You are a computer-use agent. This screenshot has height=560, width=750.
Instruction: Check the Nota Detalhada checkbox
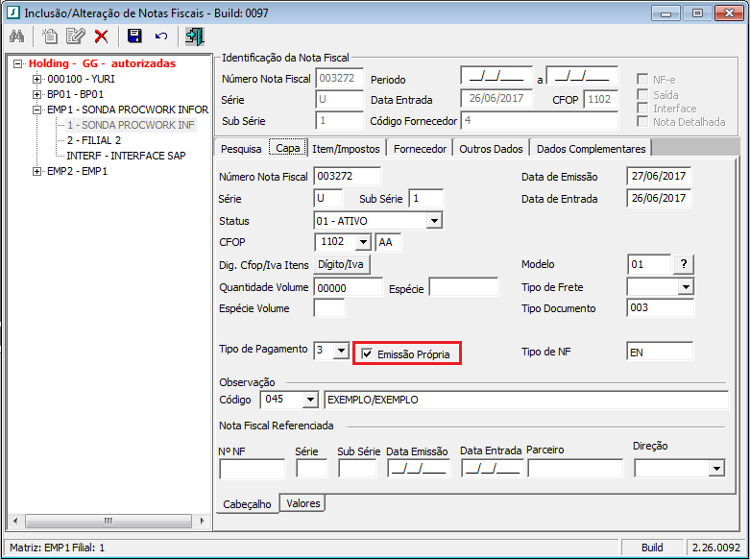[643, 122]
